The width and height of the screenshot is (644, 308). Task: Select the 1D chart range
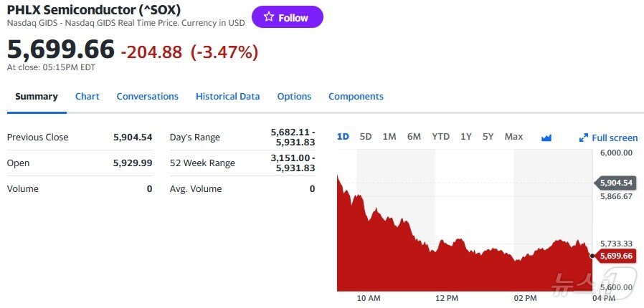click(343, 137)
